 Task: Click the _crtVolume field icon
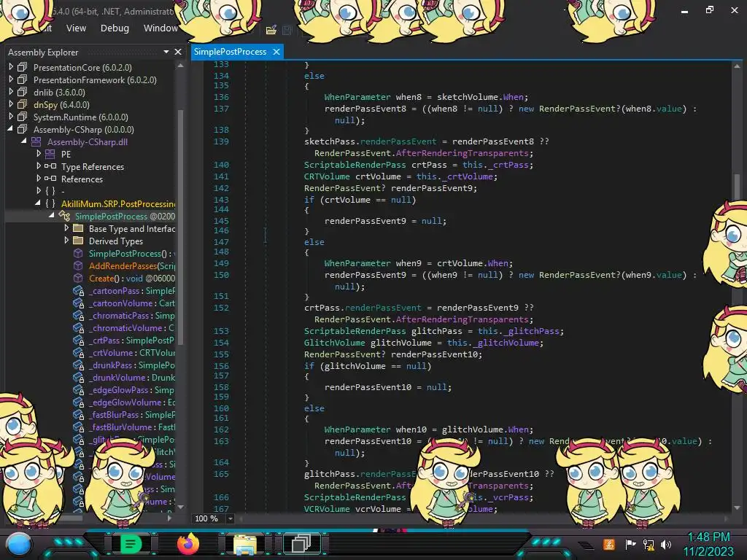coord(78,352)
